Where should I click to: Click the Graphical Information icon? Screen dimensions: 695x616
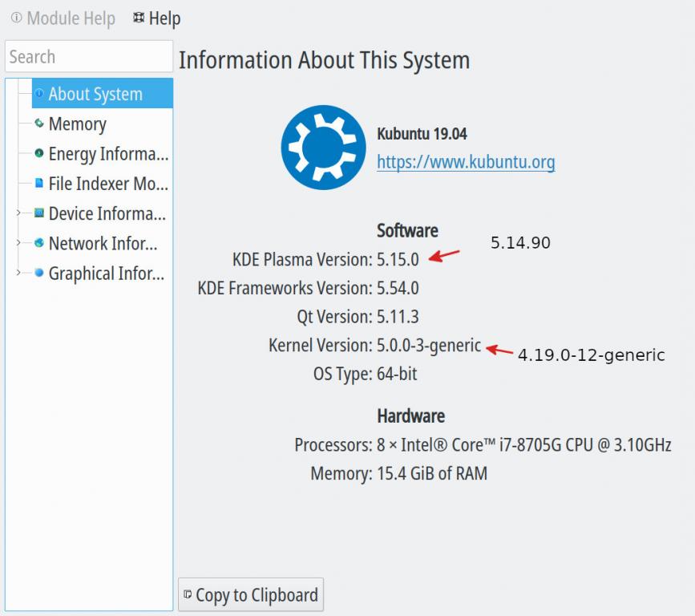pyautogui.click(x=39, y=274)
